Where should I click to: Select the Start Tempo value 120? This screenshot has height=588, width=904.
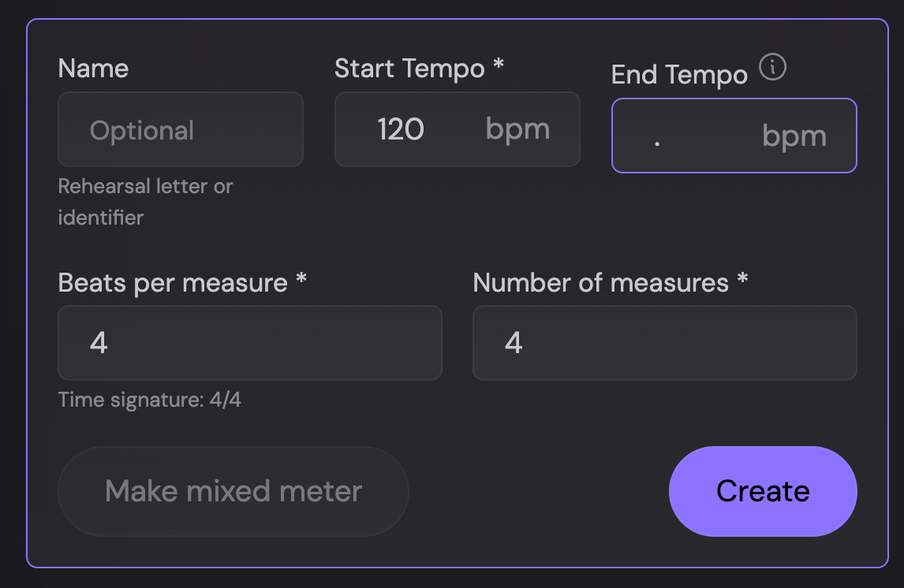click(401, 129)
